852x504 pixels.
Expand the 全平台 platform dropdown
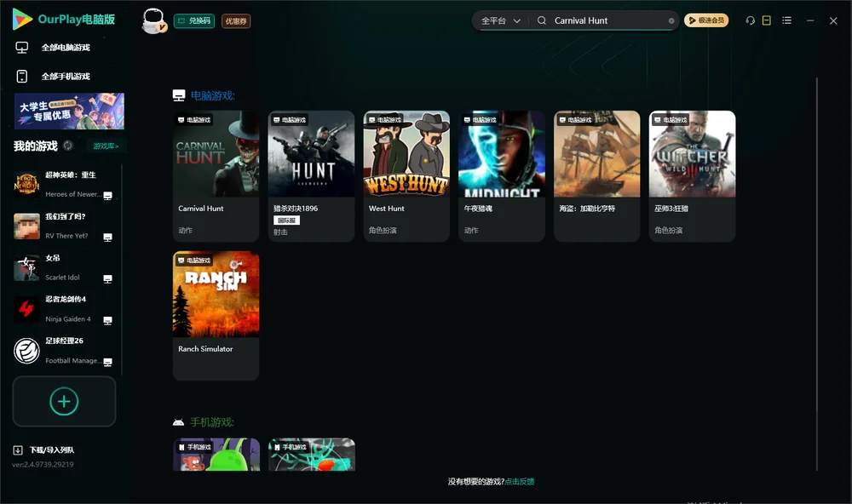pos(501,20)
